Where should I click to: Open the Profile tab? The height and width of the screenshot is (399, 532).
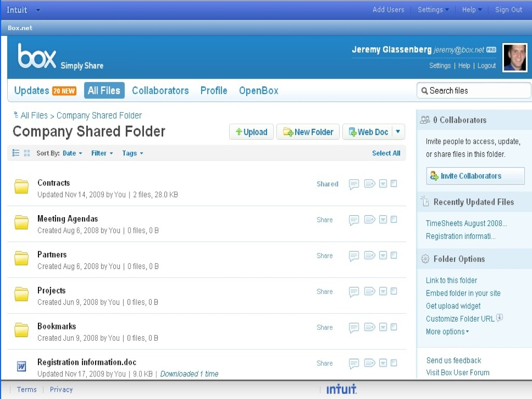click(214, 90)
